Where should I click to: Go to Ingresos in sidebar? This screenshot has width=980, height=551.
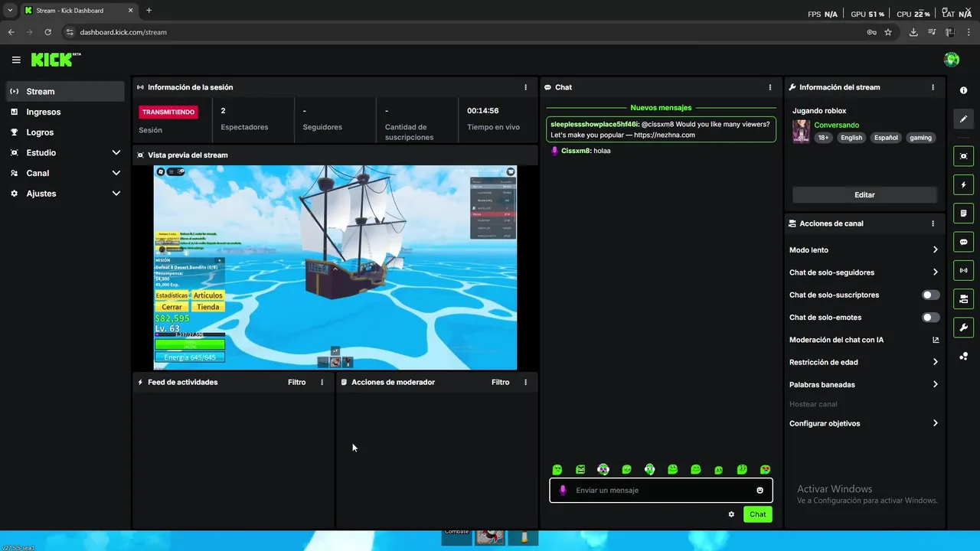[65, 112]
